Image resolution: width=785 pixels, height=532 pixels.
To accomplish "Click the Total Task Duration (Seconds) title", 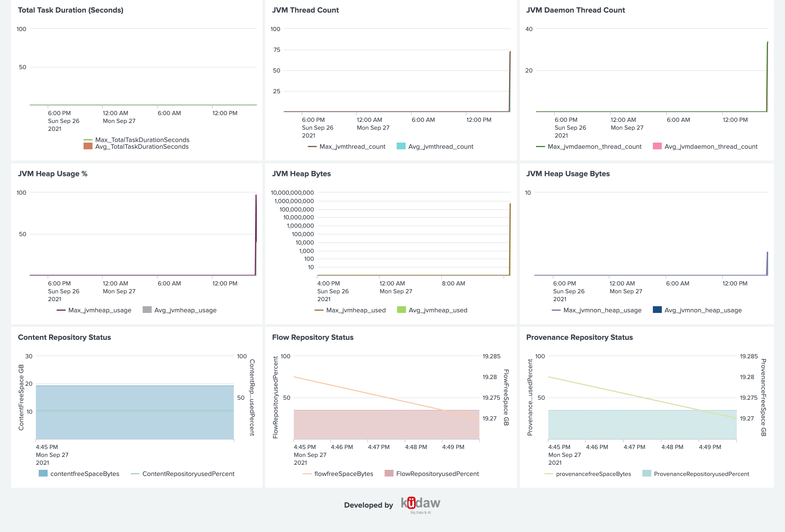I will [x=71, y=10].
